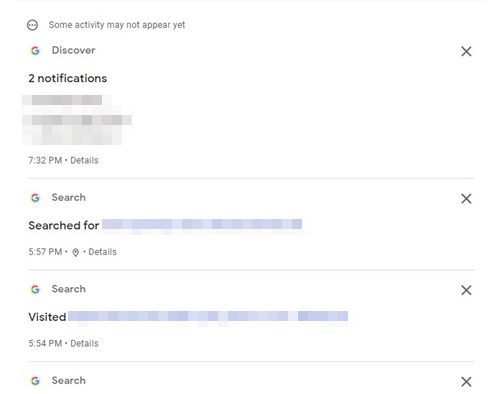Open the 'Some activity may not appear yet' notice

117,25
